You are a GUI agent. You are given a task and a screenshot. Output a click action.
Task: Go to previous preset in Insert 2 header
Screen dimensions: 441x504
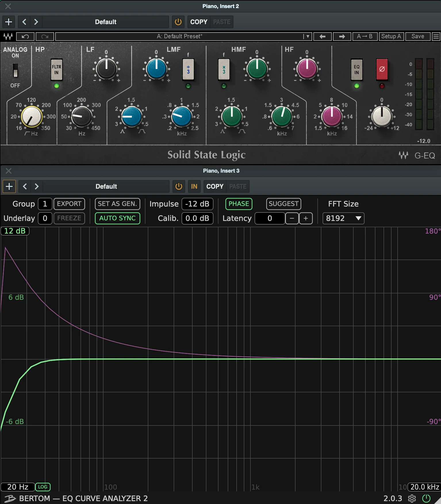(24, 22)
